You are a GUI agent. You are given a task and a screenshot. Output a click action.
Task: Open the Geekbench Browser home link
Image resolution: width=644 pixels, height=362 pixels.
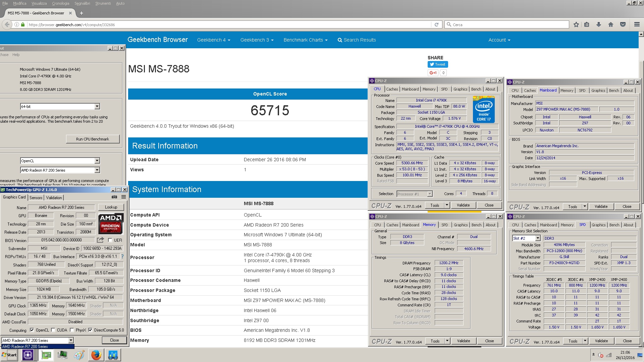tap(158, 40)
